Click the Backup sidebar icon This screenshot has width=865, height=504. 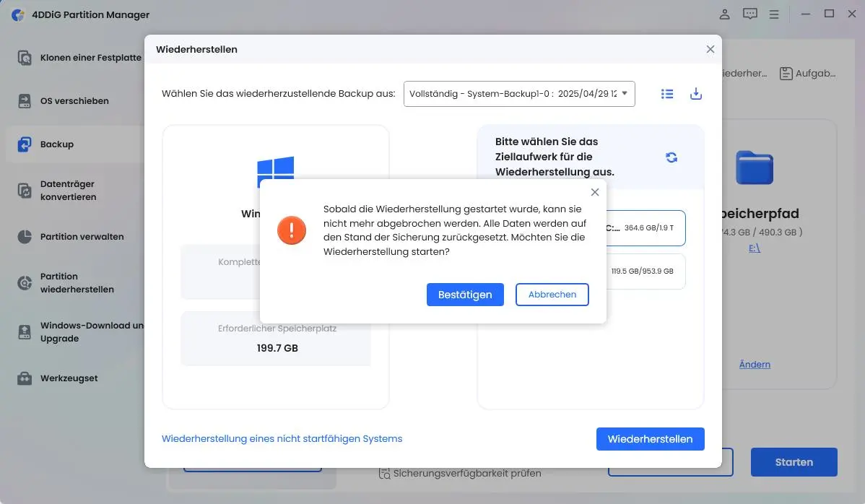tap(25, 144)
